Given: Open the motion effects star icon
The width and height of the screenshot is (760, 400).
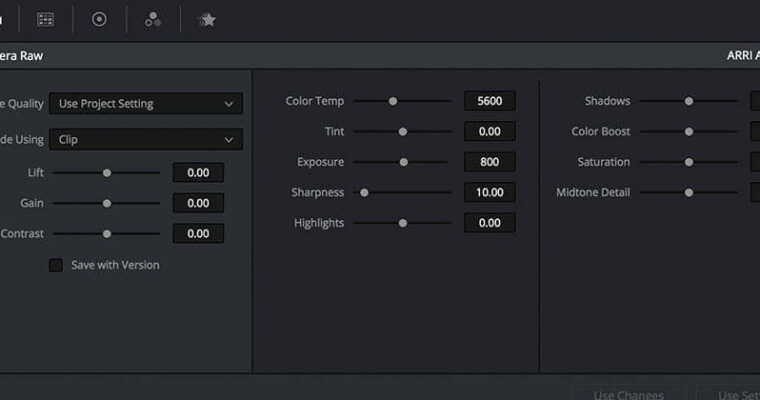Looking at the screenshot, I should click(207, 20).
